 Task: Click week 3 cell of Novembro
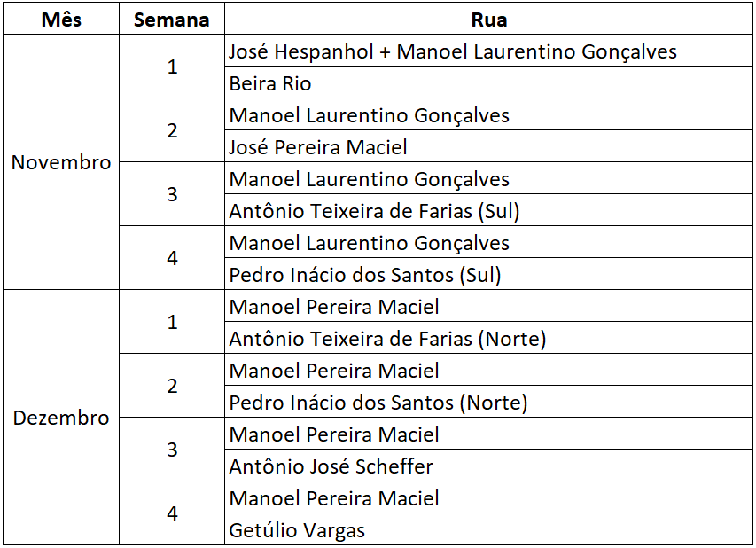pyautogui.click(x=172, y=194)
